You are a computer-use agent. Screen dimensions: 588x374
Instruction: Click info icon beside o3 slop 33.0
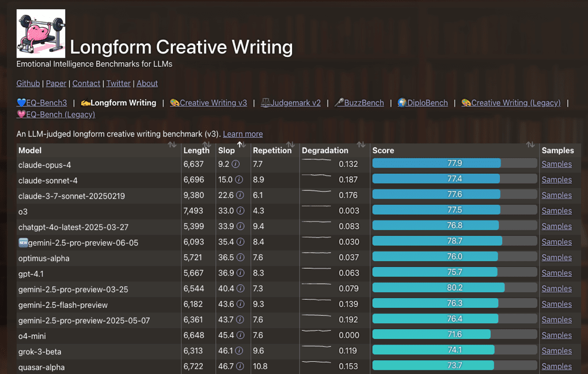[240, 211]
